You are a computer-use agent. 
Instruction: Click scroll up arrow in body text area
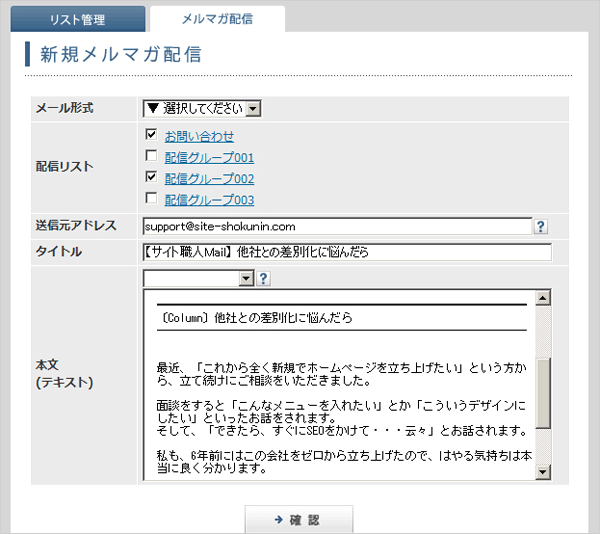(x=543, y=297)
